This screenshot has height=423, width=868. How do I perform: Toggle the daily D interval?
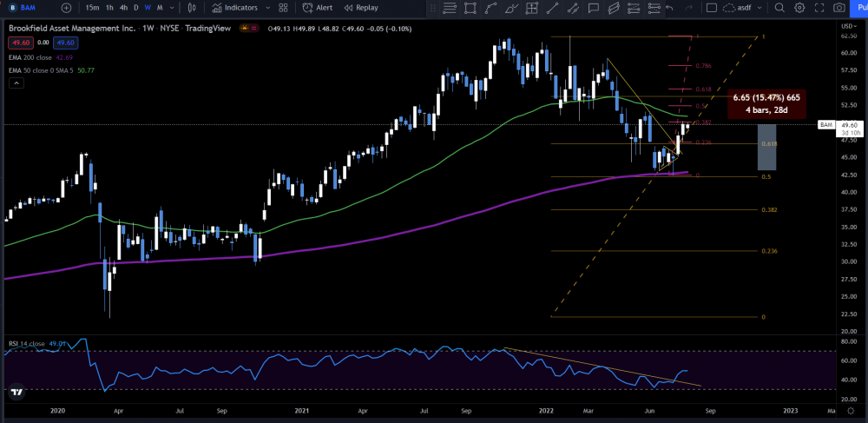coord(136,7)
